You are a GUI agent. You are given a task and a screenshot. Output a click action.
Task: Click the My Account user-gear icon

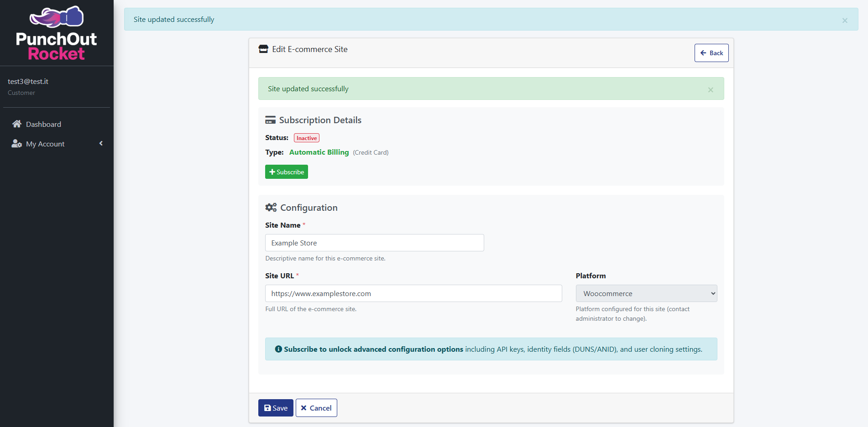pyautogui.click(x=17, y=144)
